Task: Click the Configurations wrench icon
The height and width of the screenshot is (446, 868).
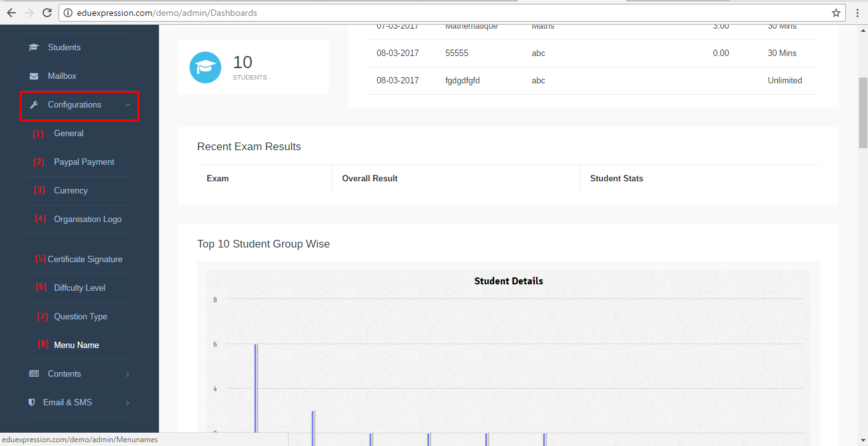Action: [x=34, y=105]
